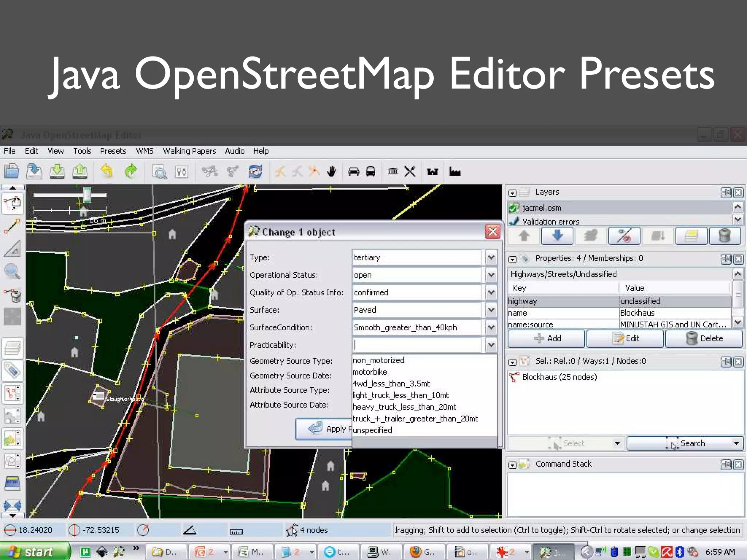
Task: Click the Windows start button
Action: (x=35, y=552)
